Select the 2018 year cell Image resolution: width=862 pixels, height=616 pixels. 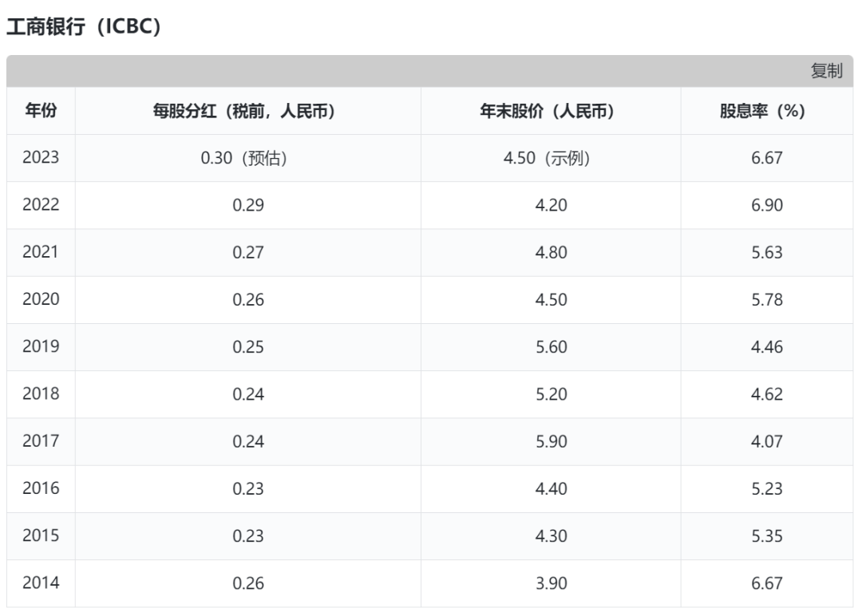click(41, 394)
